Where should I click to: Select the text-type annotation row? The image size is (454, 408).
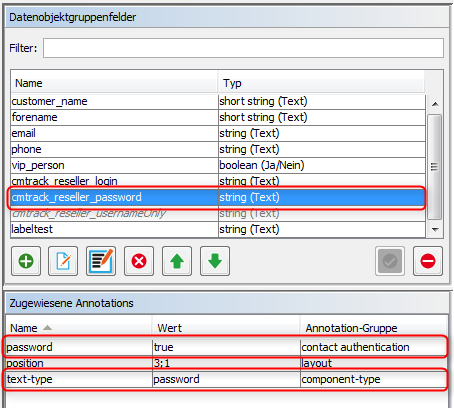[x=226, y=379]
